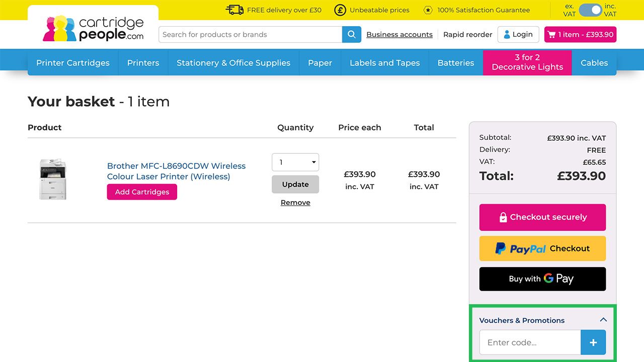
Task: Collapse the Vouchers & Promotions section
Action: tap(603, 320)
